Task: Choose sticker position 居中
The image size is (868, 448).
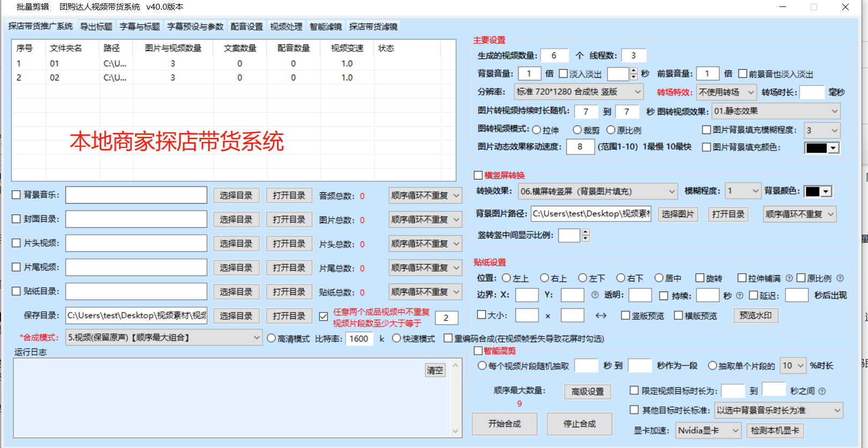Action: click(659, 278)
